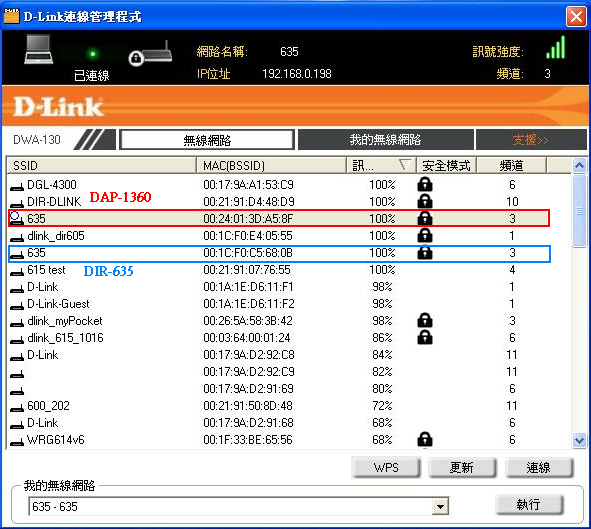The height and width of the screenshot is (529, 591).
Task: Open the 支援>> support tab
Action: click(531, 140)
